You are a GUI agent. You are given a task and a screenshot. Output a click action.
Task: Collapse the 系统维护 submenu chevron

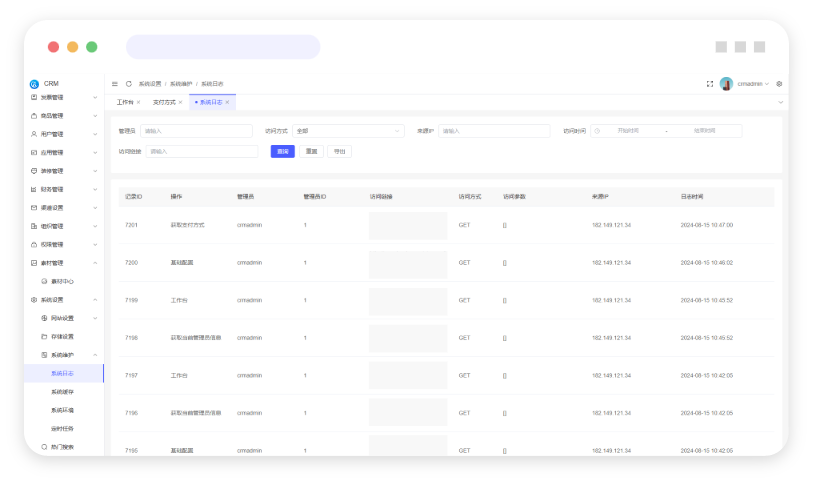[95, 355]
